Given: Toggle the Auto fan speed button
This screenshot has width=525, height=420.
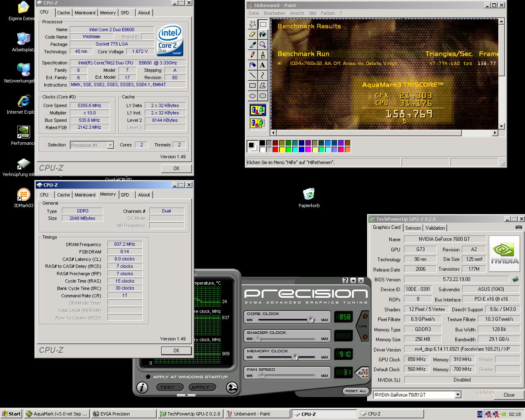Looking at the screenshot, I should coord(363,372).
